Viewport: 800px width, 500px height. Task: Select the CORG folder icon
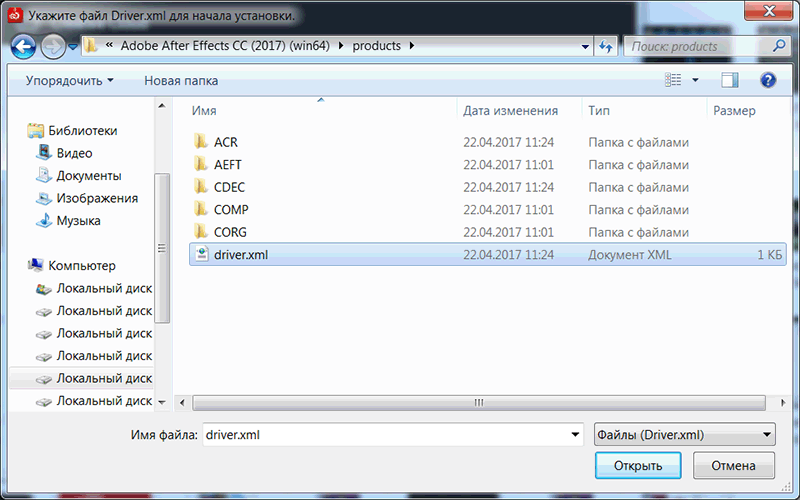tap(201, 231)
